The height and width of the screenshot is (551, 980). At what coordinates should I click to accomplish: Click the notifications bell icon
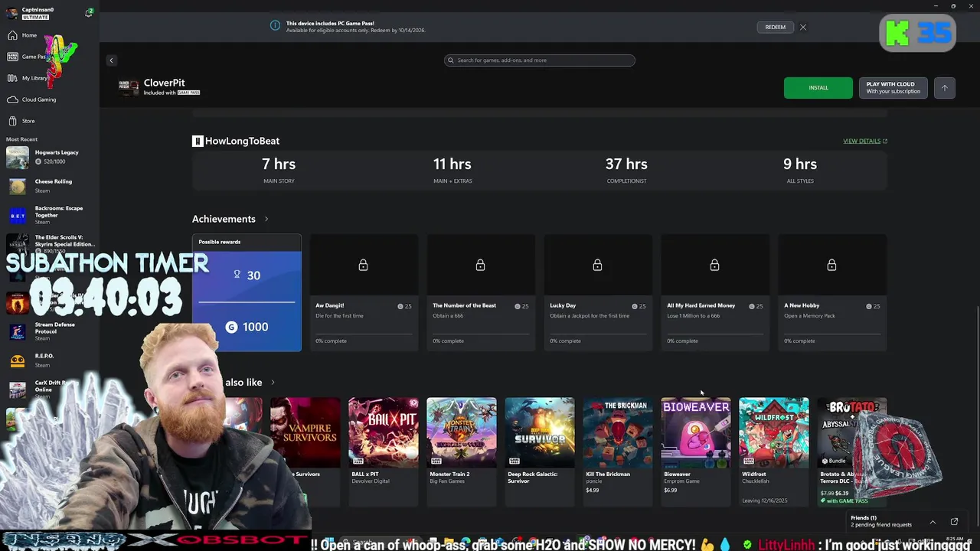(89, 13)
